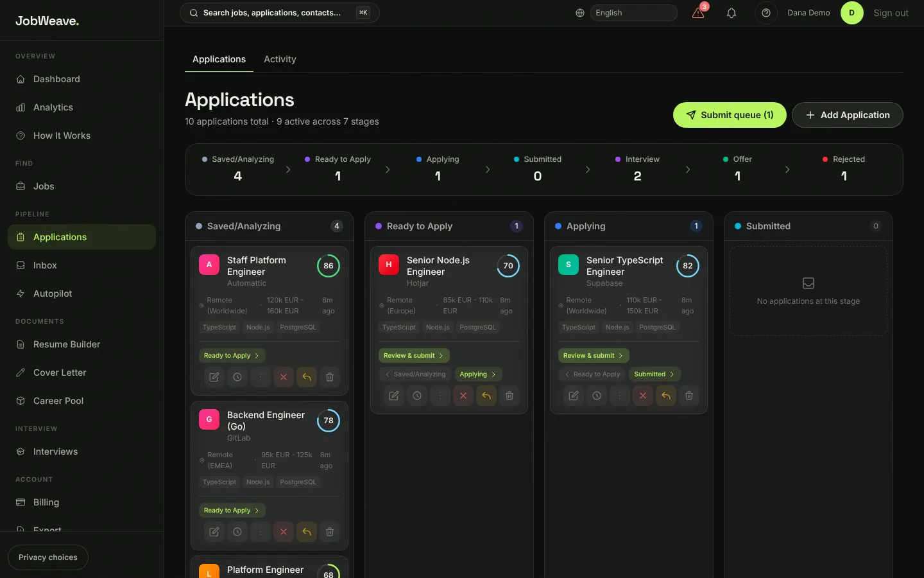Click the help question mark icon
Screen dimensions: 924x578
(x=766, y=13)
